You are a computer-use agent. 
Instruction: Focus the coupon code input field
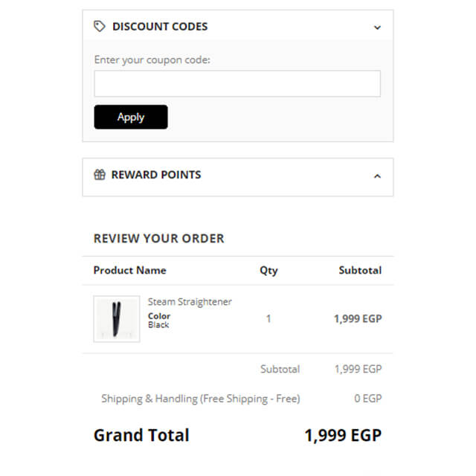tap(237, 84)
